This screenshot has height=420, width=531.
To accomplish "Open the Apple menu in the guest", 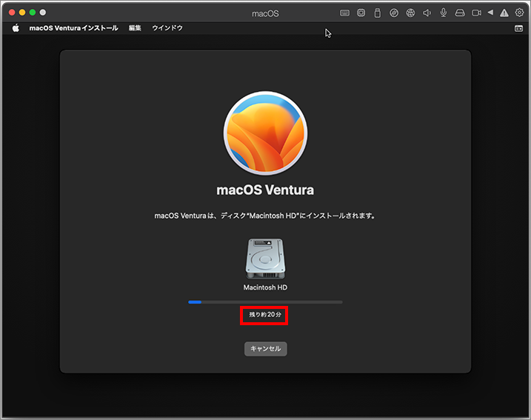I will click(16, 28).
